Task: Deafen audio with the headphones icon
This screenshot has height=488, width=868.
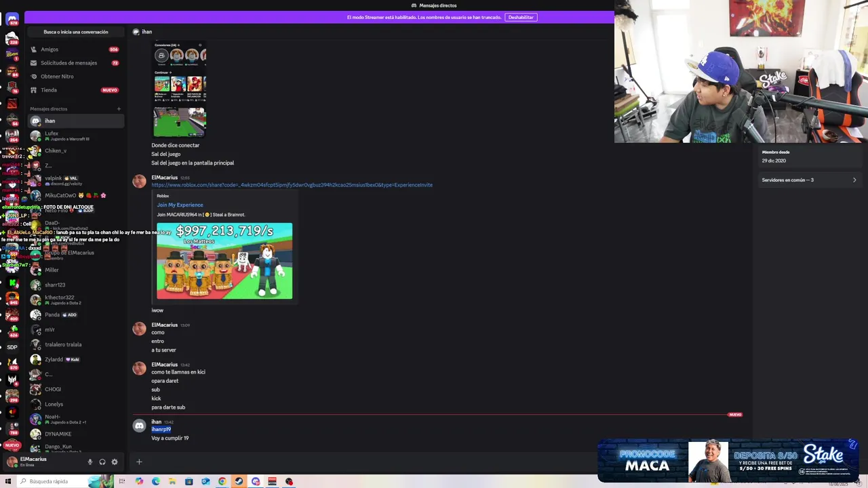Action: [102, 462]
